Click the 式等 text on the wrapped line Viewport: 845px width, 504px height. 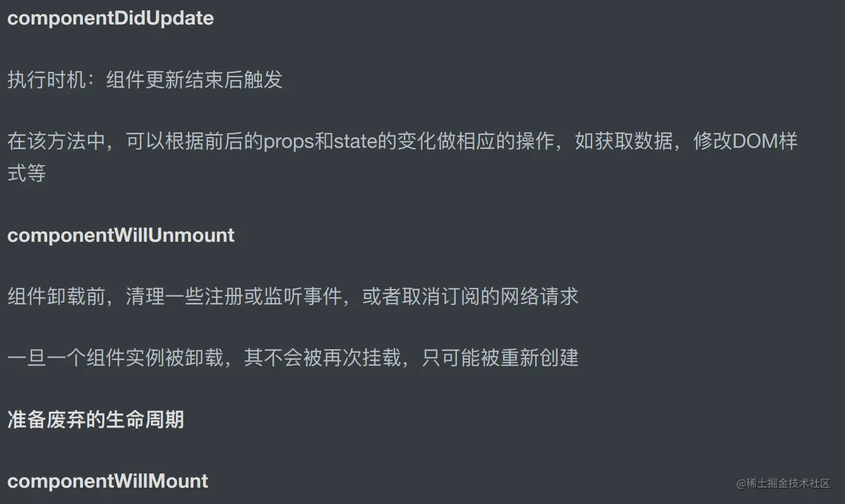27,173
